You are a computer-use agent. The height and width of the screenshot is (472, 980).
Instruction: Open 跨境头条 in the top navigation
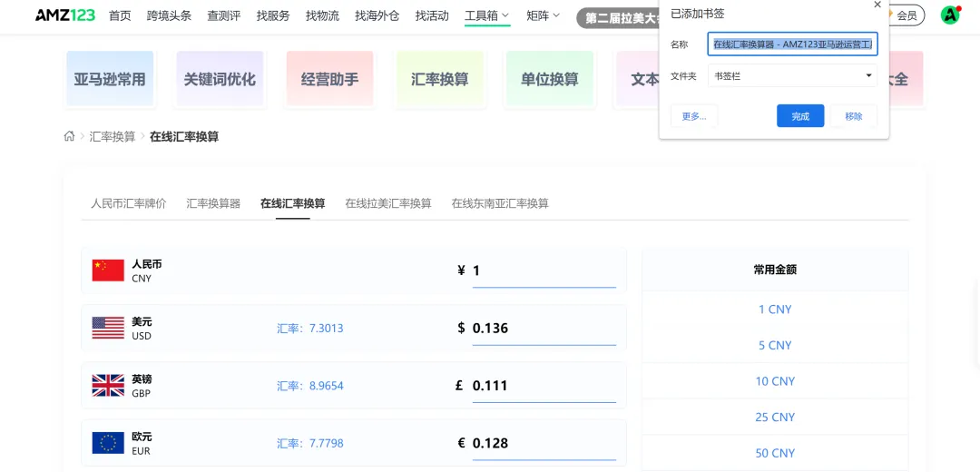tap(170, 15)
